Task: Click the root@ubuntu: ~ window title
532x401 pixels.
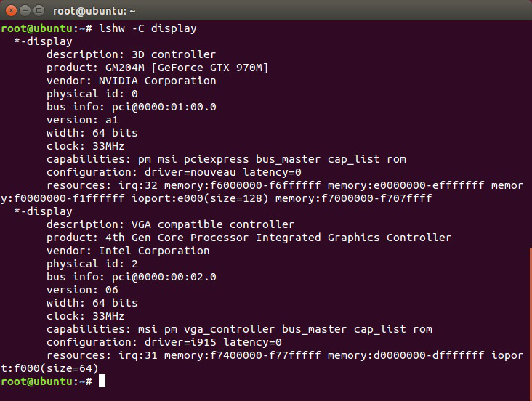Action: pyautogui.click(x=94, y=11)
